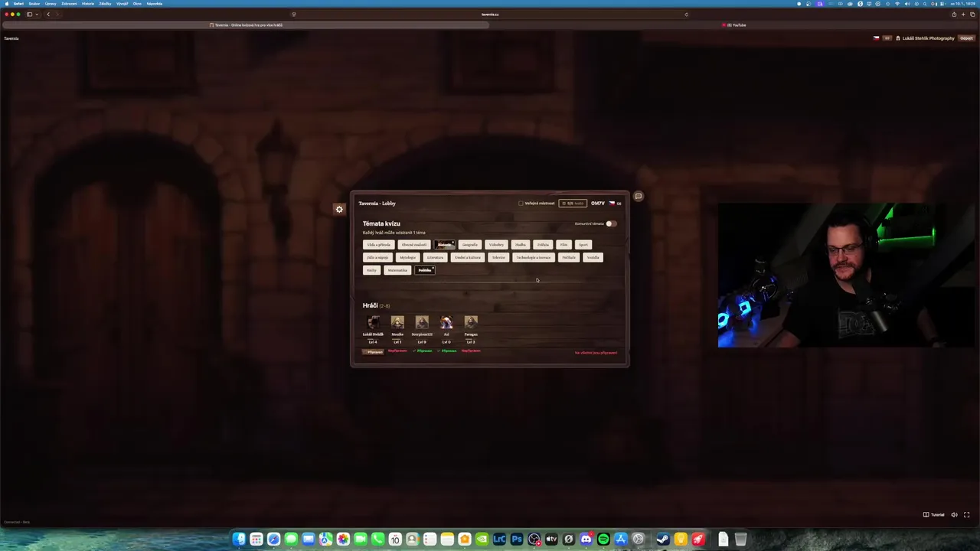The image size is (980, 551).
Task: Open the Nápověda menu
Action: (155, 3)
